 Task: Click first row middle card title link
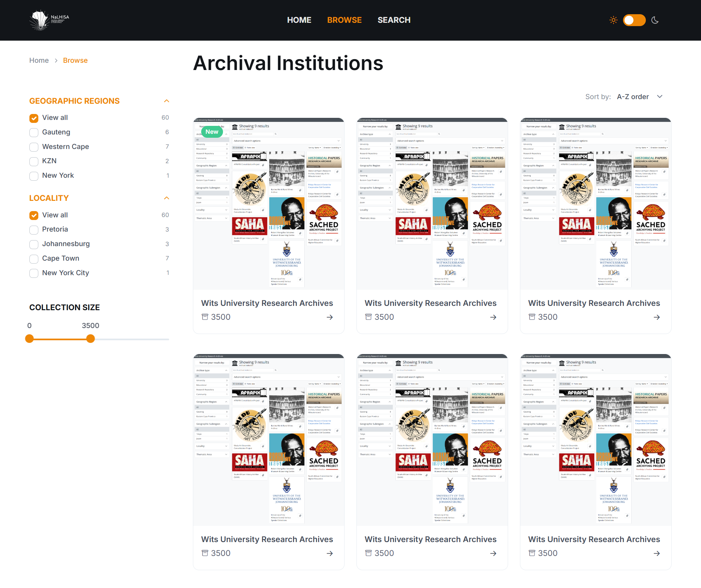(431, 303)
